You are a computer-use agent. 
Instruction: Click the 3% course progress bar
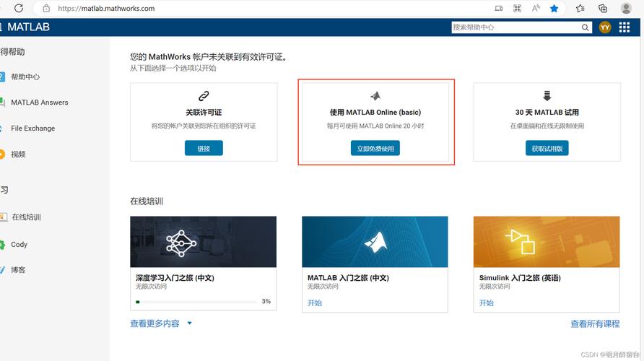tap(196, 302)
